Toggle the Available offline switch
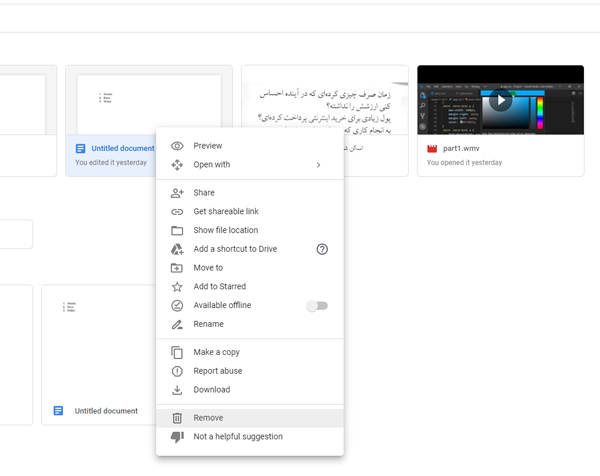600x476 pixels. pos(317,306)
